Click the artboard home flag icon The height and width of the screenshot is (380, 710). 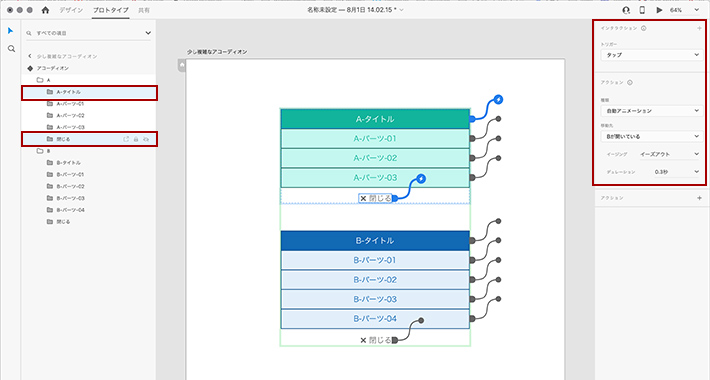[x=182, y=66]
